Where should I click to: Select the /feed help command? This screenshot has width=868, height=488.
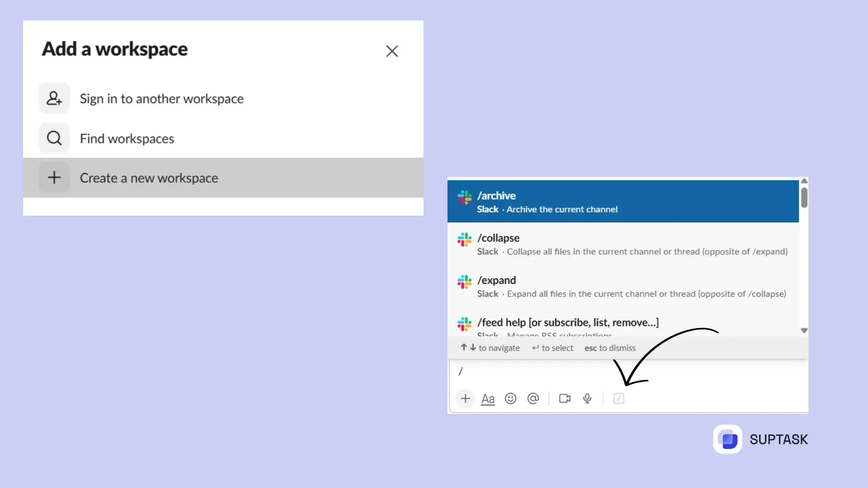[623, 323]
